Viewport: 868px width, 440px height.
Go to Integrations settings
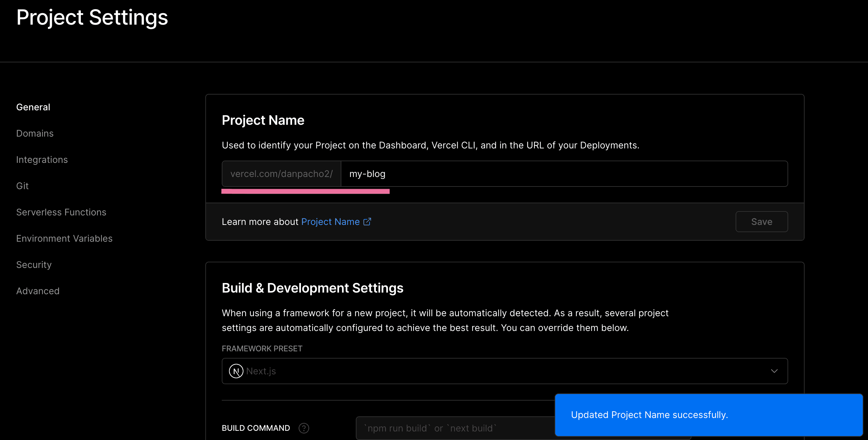point(42,160)
